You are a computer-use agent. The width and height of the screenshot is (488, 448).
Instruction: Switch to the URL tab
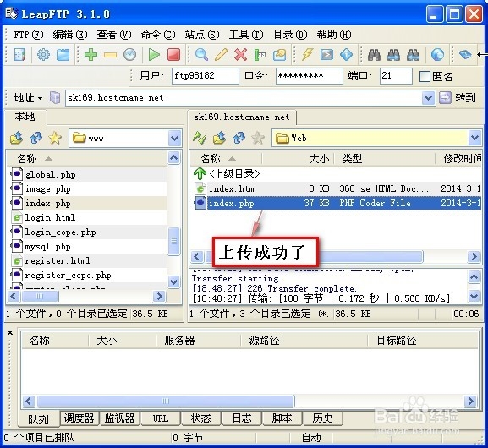tap(161, 418)
